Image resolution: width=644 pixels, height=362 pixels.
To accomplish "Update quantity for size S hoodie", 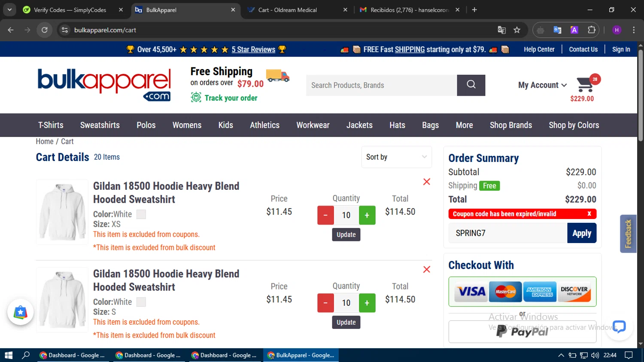I will pos(346,322).
